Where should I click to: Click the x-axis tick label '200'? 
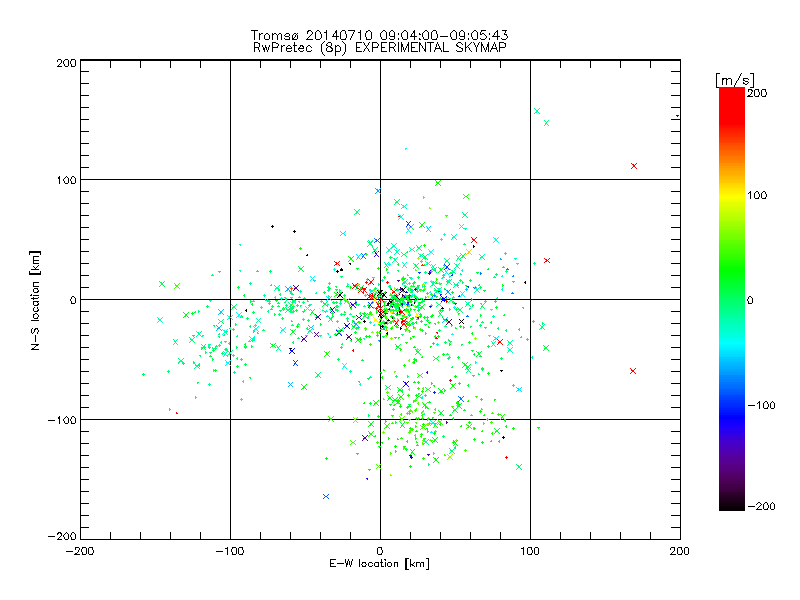(x=680, y=551)
